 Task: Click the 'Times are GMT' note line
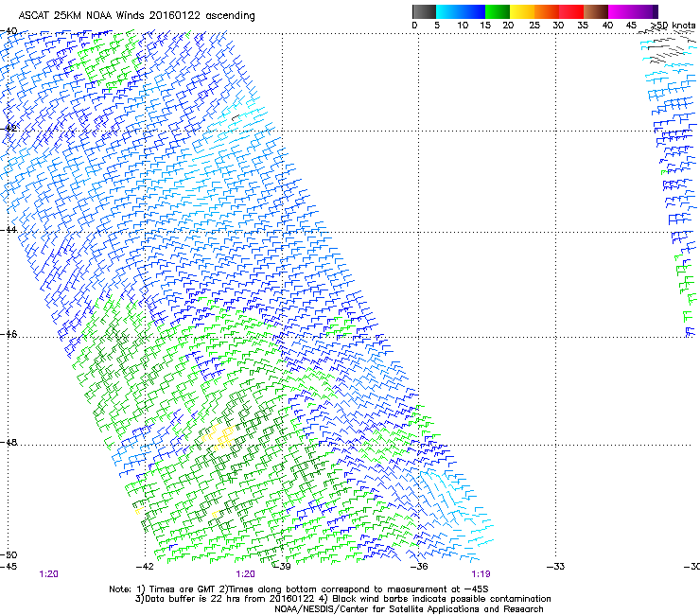coord(299,589)
